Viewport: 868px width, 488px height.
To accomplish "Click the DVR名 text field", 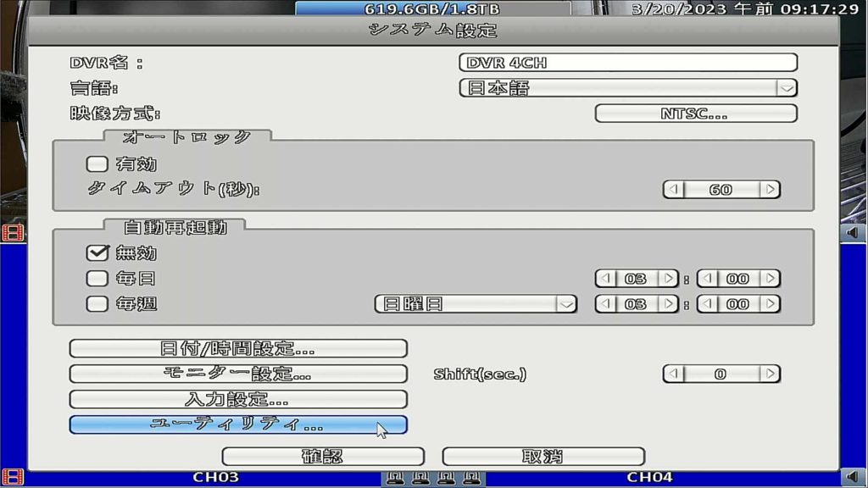I will click(628, 63).
